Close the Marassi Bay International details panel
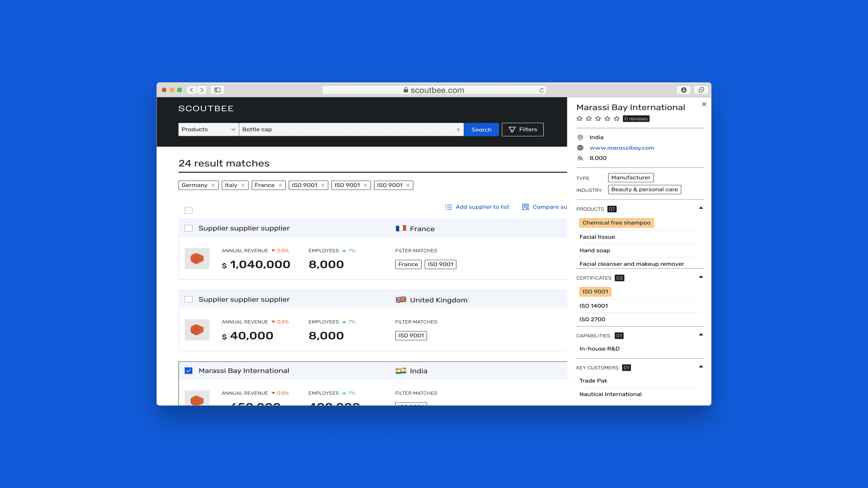The height and width of the screenshot is (488, 868). [704, 104]
